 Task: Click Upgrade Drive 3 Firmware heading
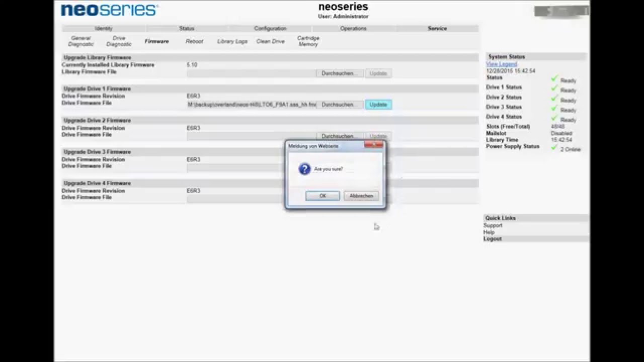97,152
